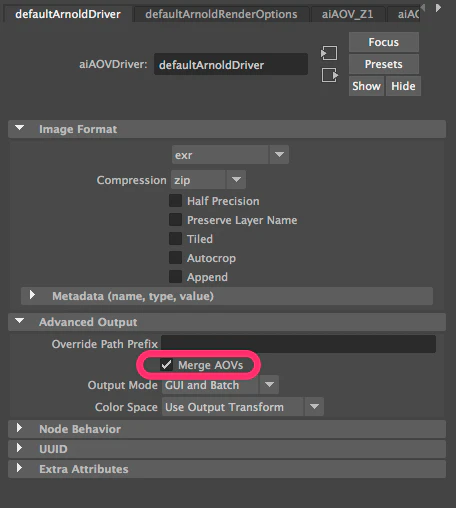Switch to the aiAOV_Z1 tab
The width and height of the screenshot is (456, 508).
pyautogui.click(x=348, y=14)
